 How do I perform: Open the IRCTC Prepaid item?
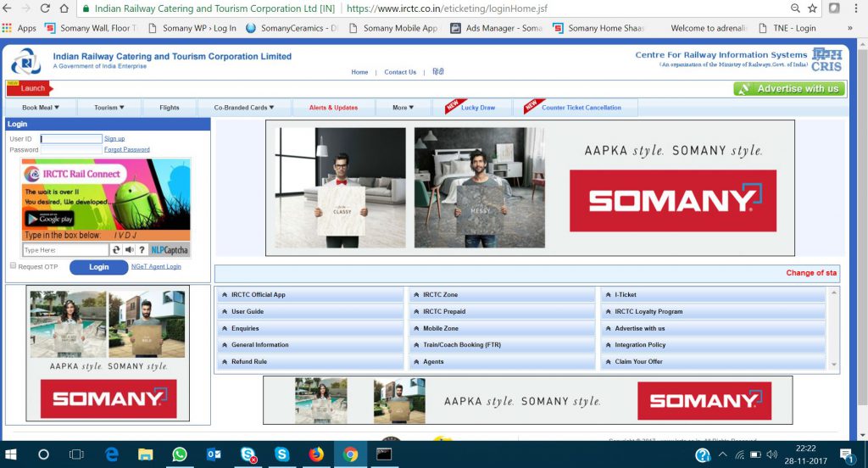tap(503, 311)
